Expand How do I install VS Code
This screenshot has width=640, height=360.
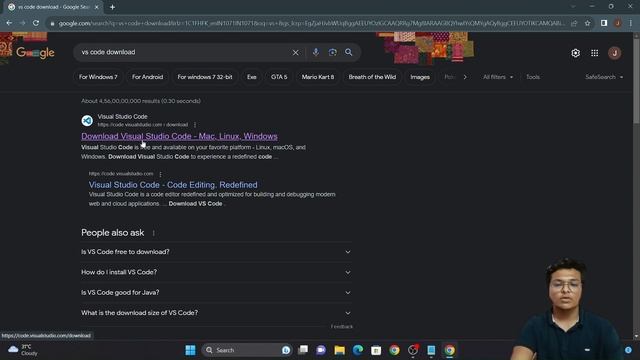216,272
